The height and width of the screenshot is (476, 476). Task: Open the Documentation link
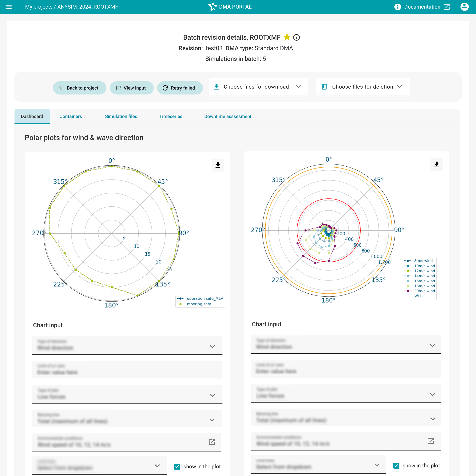pos(422,7)
